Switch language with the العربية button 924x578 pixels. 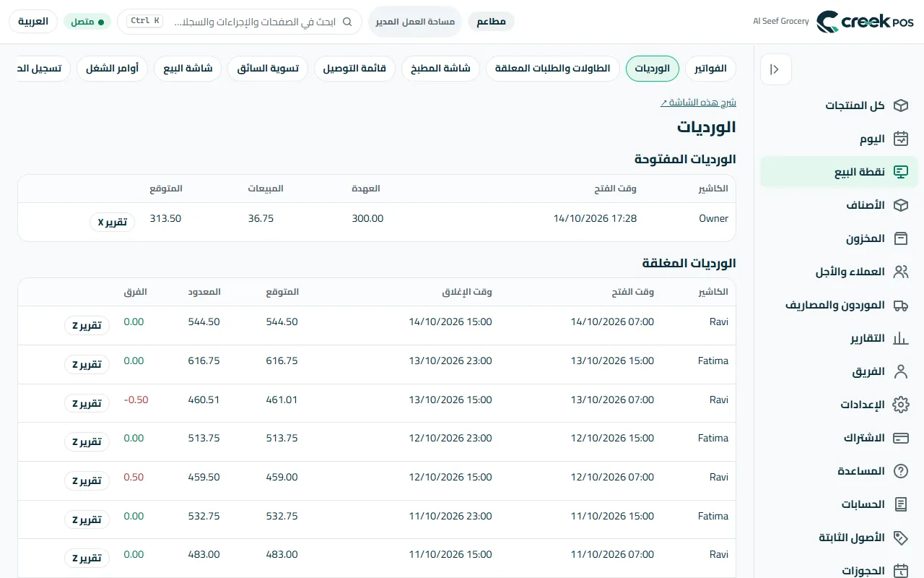pyautogui.click(x=34, y=22)
